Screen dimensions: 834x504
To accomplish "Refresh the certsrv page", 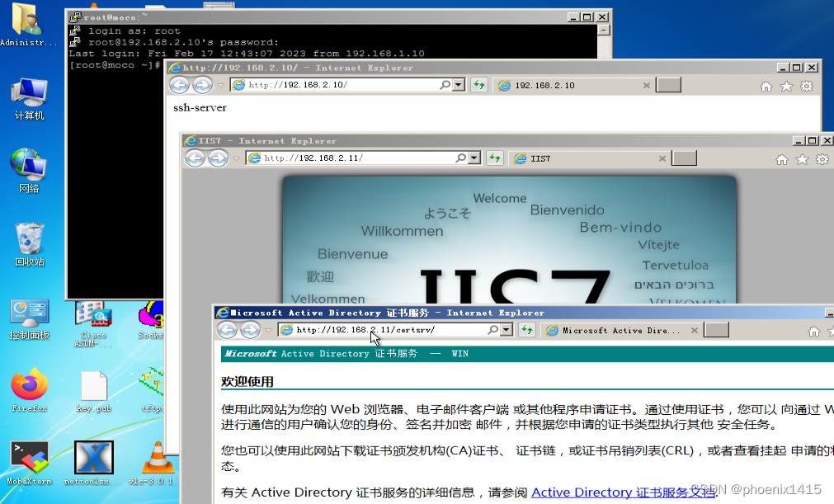I will point(526,330).
